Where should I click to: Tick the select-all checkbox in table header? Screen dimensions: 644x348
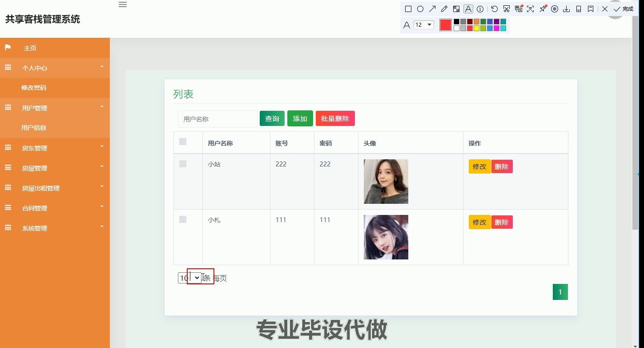tap(183, 142)
